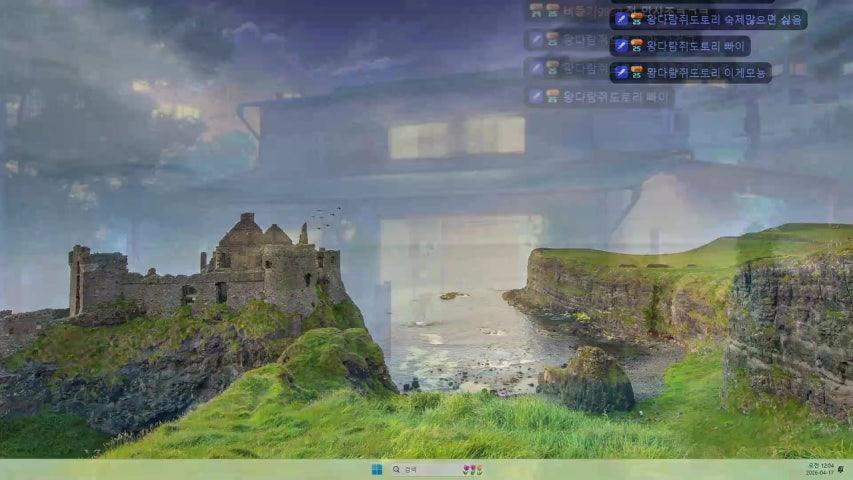
Task: Click the 25 badge on bright 빠이 message
Action: click(637, 46)
